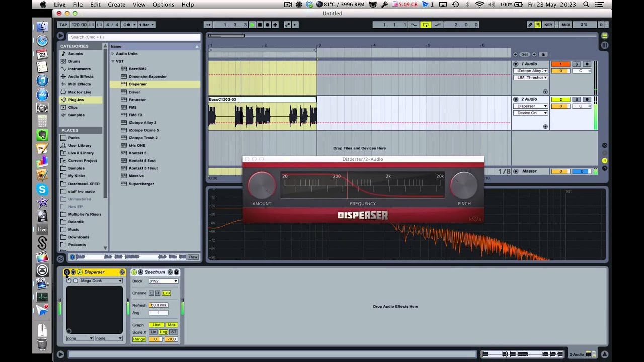The height and width of the screenshot is (362, 644).
Task: Open the Mega Donk preset dropdown
Action: 101,281
